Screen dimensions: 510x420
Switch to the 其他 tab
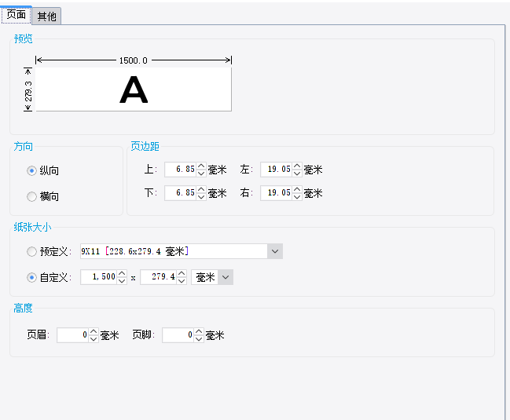click(46, 16)
